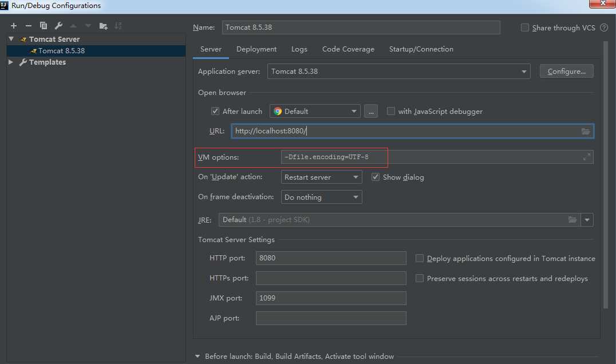Viewport: 616px width, 364px height.
Task: Close the Run/Debug Configurations dialog
Action: pos(602,3)
